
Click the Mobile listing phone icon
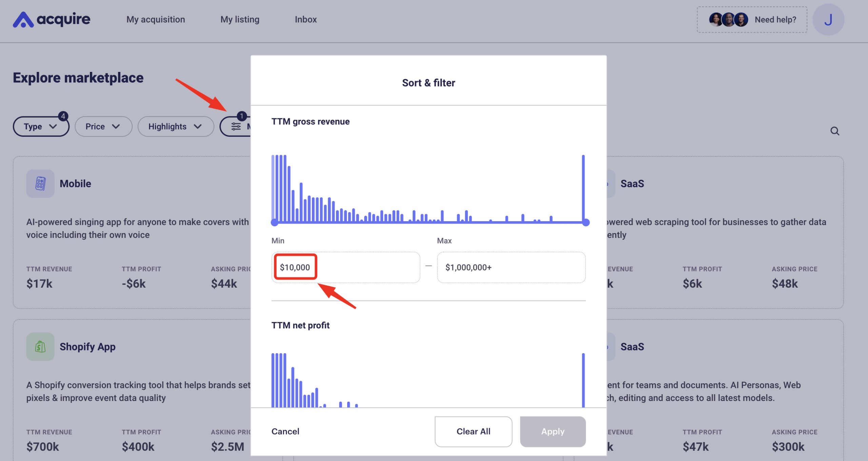pos(40,184)
